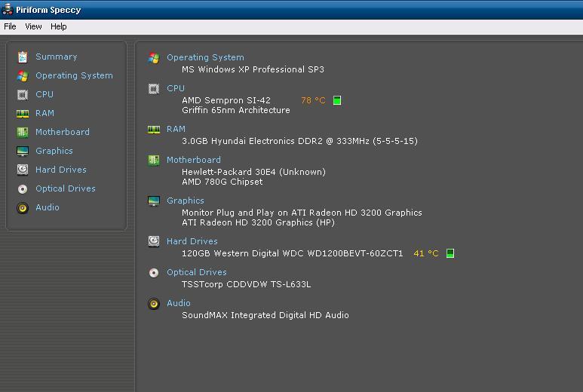Click the Western Digital WD1200BEVT drive line
Screen dimensions: 583x392
[x=292, y=253]
